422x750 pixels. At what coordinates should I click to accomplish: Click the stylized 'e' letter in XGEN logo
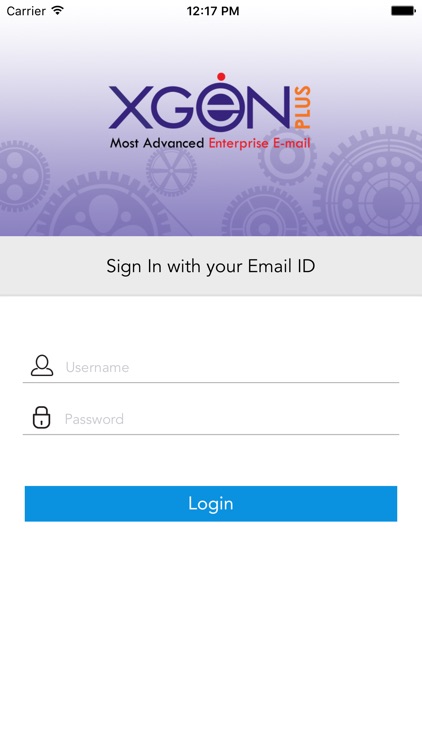click(221, 107)
